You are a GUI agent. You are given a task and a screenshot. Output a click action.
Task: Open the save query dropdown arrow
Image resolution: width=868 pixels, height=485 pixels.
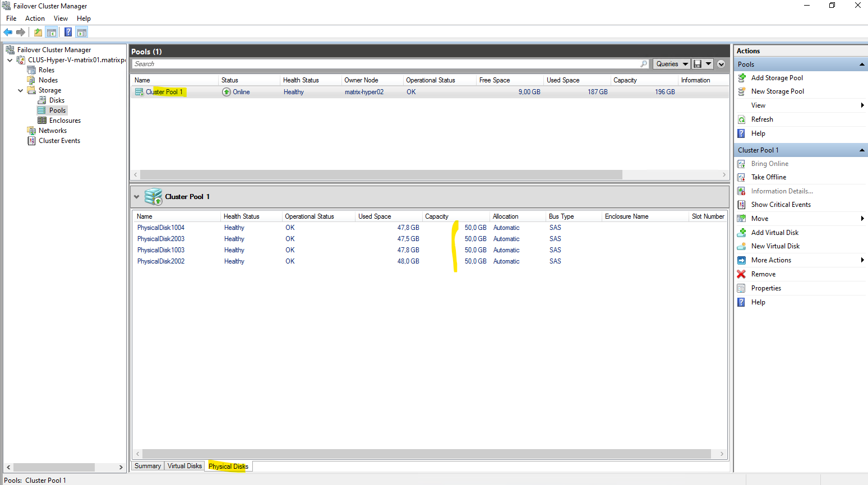709,64
